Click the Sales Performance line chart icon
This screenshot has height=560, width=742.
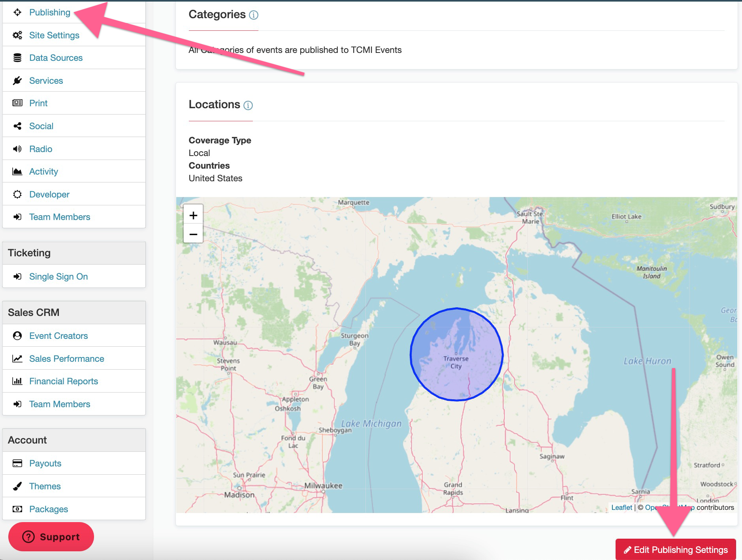click(17, 359)
